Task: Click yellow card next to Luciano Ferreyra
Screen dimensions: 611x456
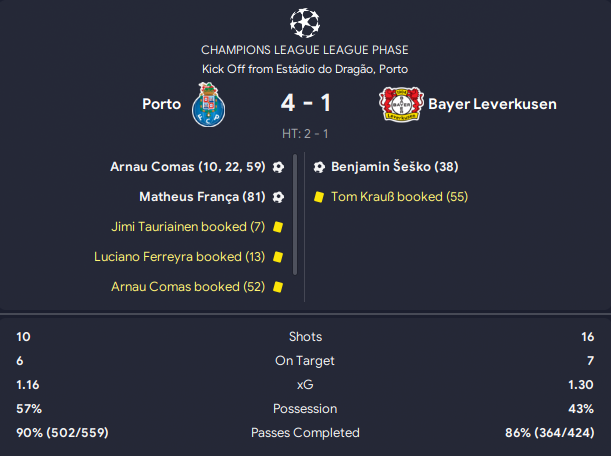Action: pos(278,257)
